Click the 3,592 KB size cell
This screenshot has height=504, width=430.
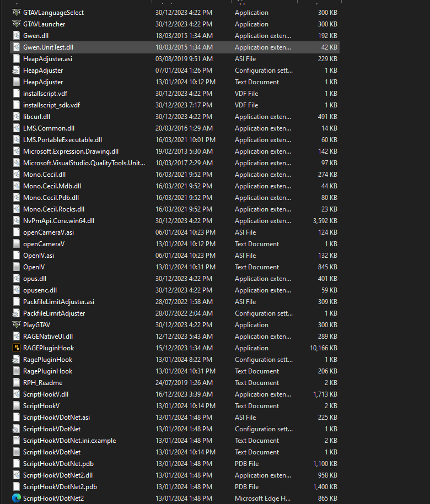(x=325, y=221)
